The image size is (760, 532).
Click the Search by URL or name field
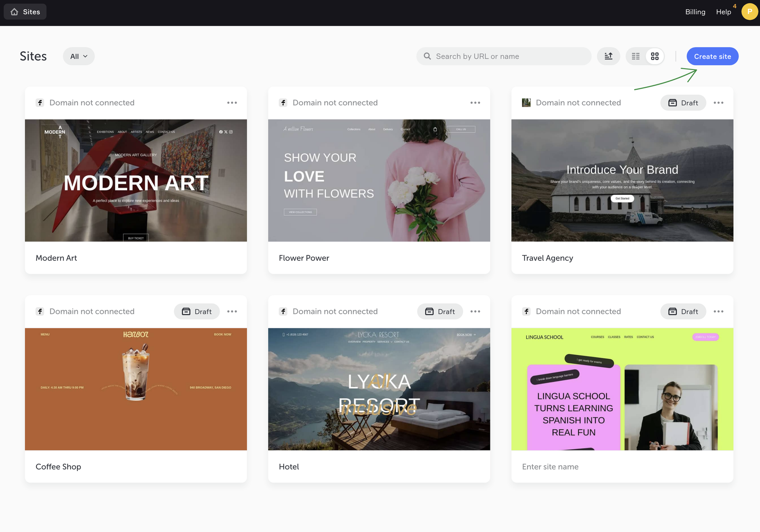click(503, 56)
